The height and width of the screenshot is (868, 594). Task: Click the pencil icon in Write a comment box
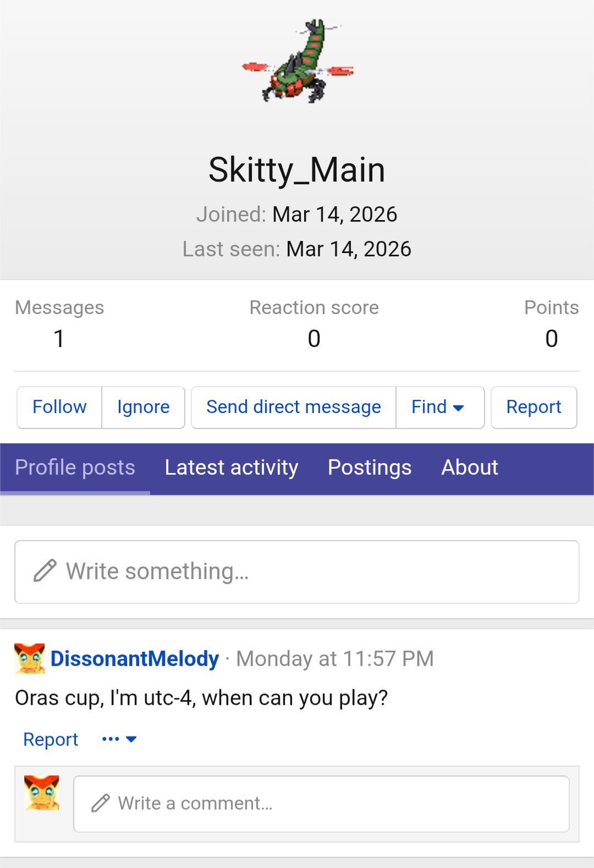(101, 804)
